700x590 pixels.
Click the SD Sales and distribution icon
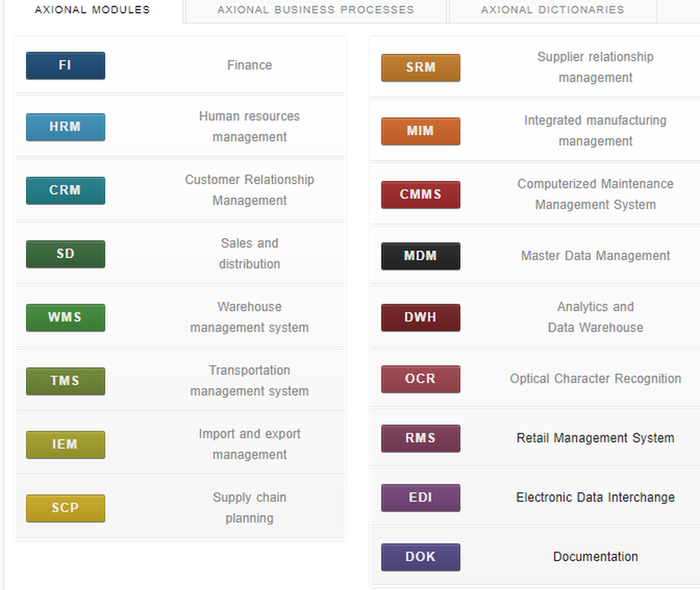point(65,254)
